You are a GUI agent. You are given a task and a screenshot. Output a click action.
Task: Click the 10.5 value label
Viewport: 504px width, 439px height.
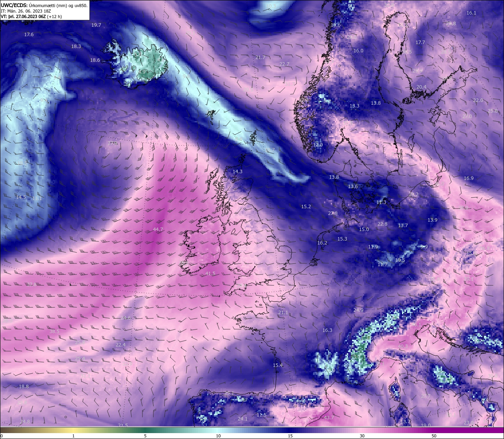pos(400,260)
